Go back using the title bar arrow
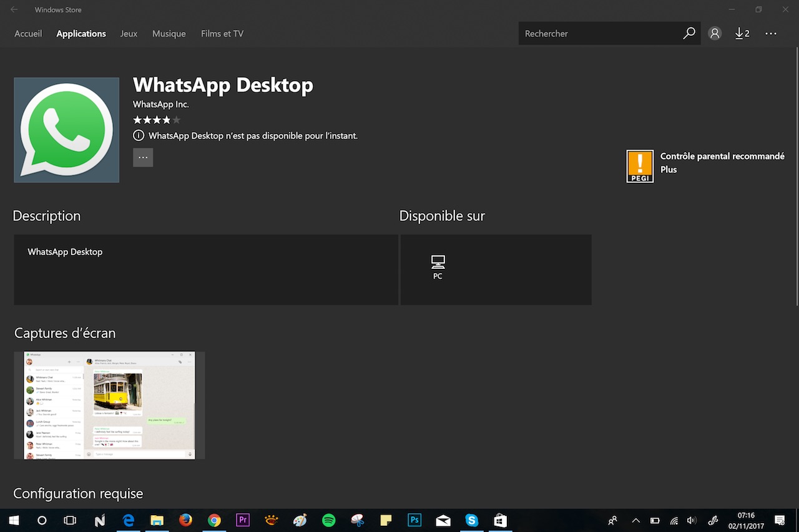Image resolution: width=799 pixels, height=532 pixels. coord(12,9)
